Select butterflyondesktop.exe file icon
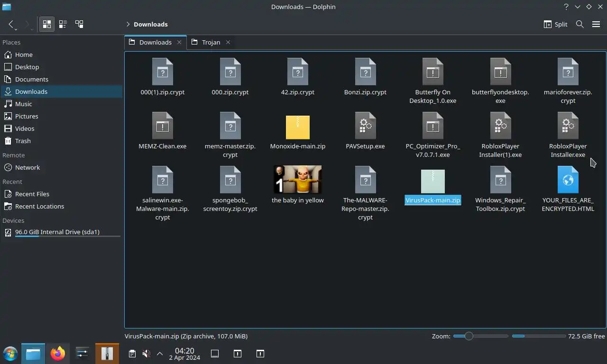Viewport: 607px width, 364px height. (x=500, y=72)
